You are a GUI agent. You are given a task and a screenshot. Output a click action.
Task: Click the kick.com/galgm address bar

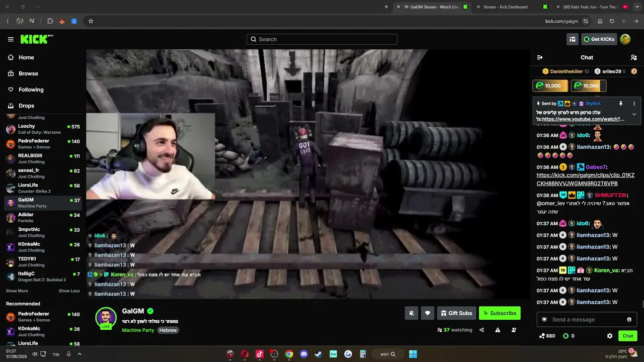coord(561,21)
